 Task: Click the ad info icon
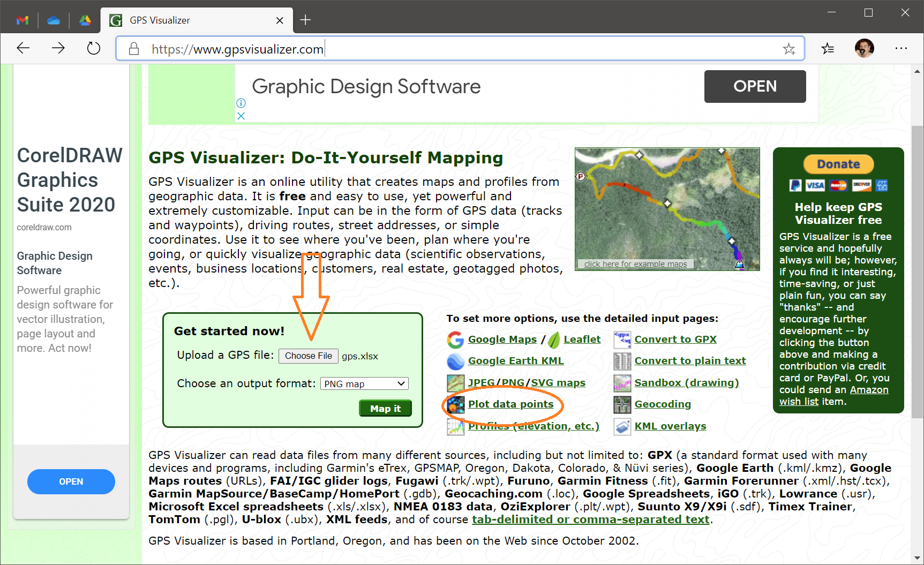coord(241,103)
